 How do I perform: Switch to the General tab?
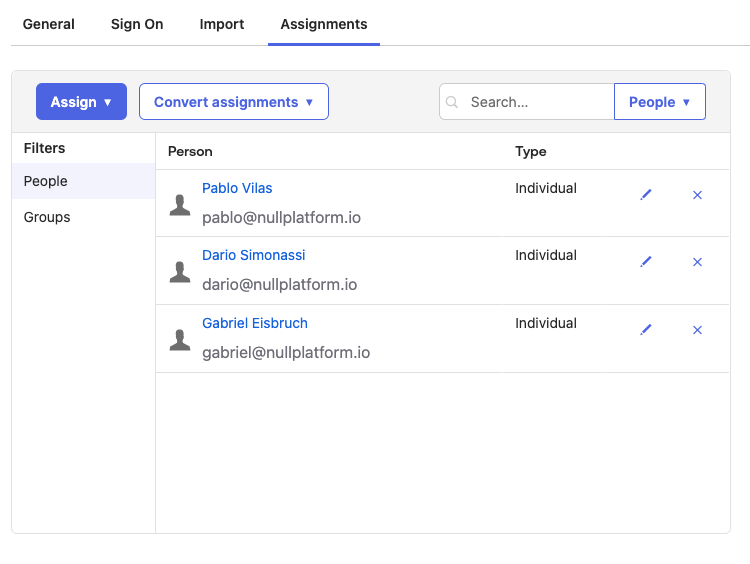tap(49, 24)
